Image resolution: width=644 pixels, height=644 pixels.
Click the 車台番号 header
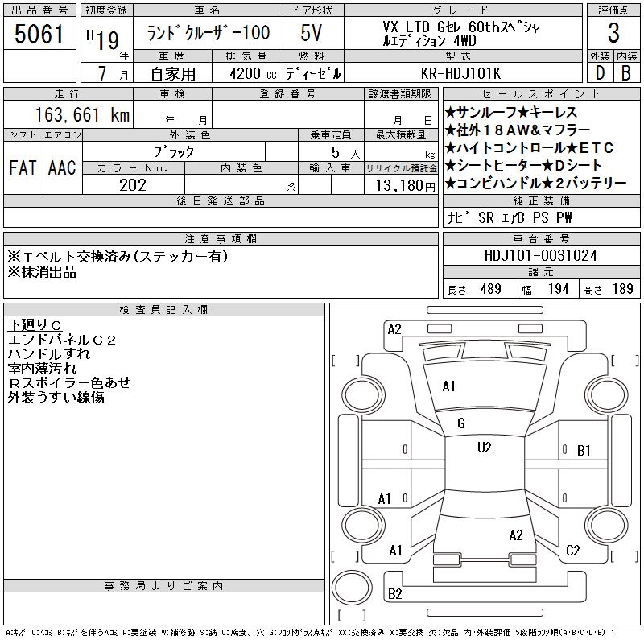541,238
